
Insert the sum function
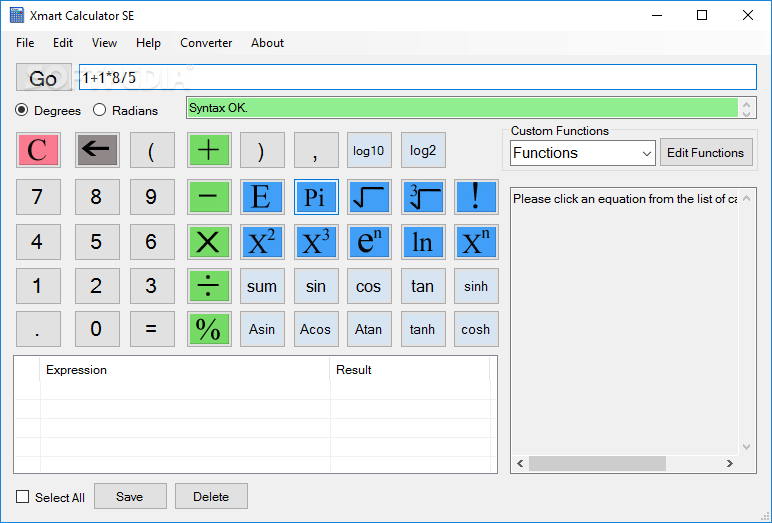(x=262, y=286)
